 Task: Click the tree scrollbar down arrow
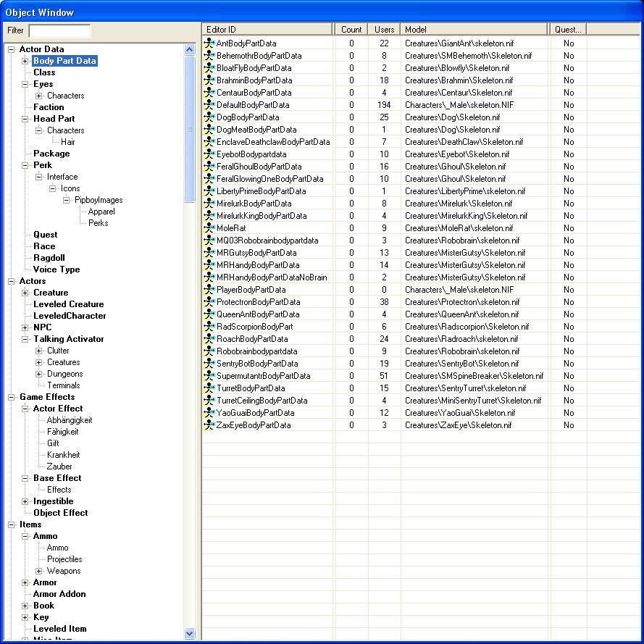[x=189, y=633]
